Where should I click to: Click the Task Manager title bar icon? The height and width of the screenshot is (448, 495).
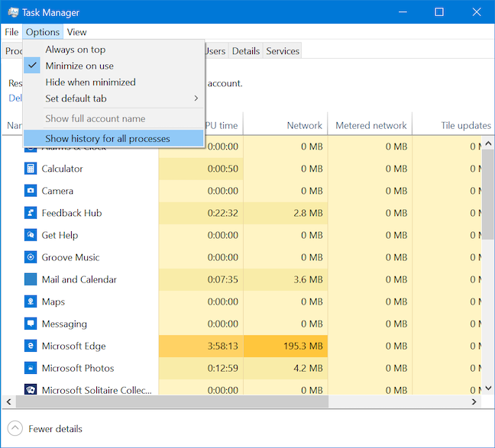pyautogui.click(x=13, y=12)
